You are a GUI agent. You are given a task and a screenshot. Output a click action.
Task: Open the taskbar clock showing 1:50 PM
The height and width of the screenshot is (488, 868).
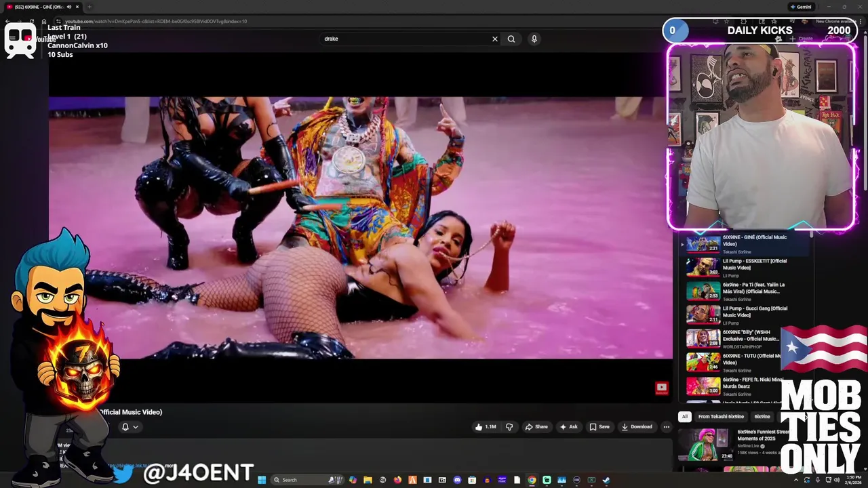coord(853,480)
